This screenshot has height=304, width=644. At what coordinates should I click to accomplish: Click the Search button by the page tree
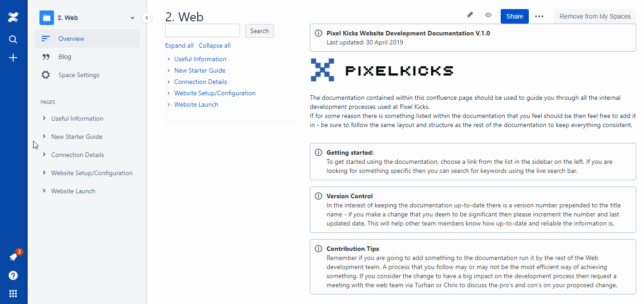(259, 31)
